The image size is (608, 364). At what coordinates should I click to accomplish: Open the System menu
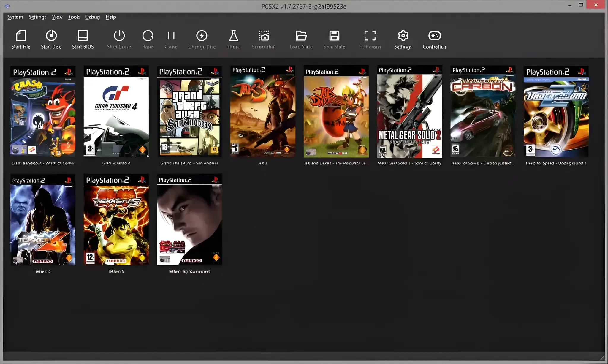tap(15, 17)
